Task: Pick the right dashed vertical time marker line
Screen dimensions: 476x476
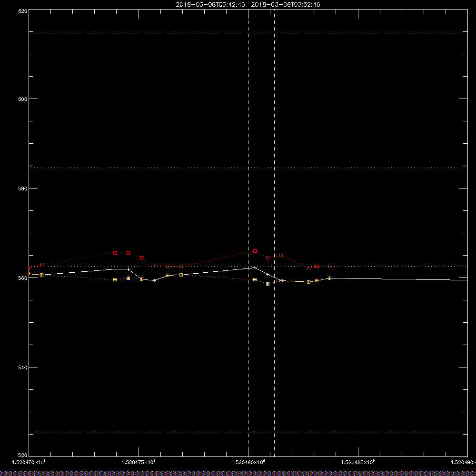Action: [x=275, y=233]
